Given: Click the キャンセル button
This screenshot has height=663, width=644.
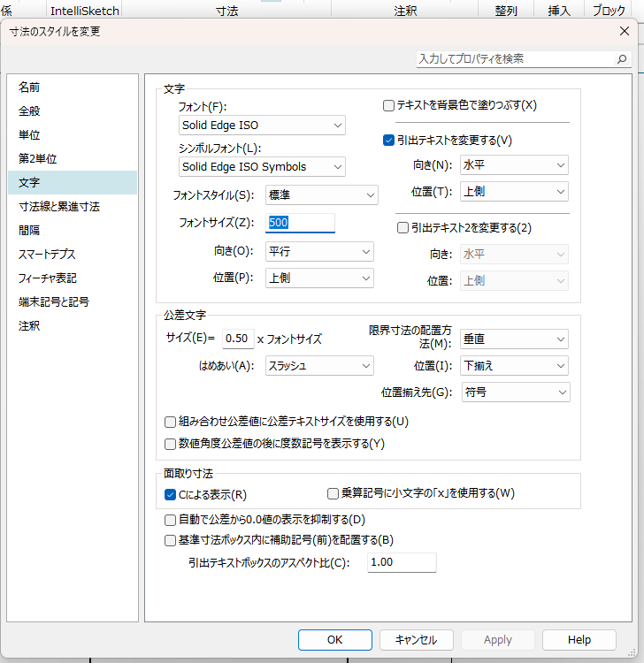Looking at the screenshot, I should point(417,640).
